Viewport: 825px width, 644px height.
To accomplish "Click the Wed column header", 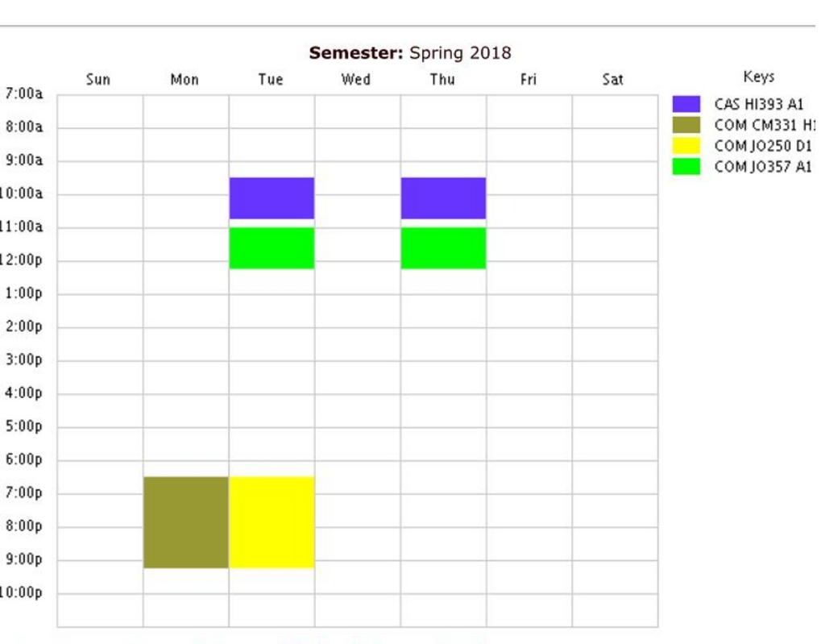I will click(x=356, y=79).
